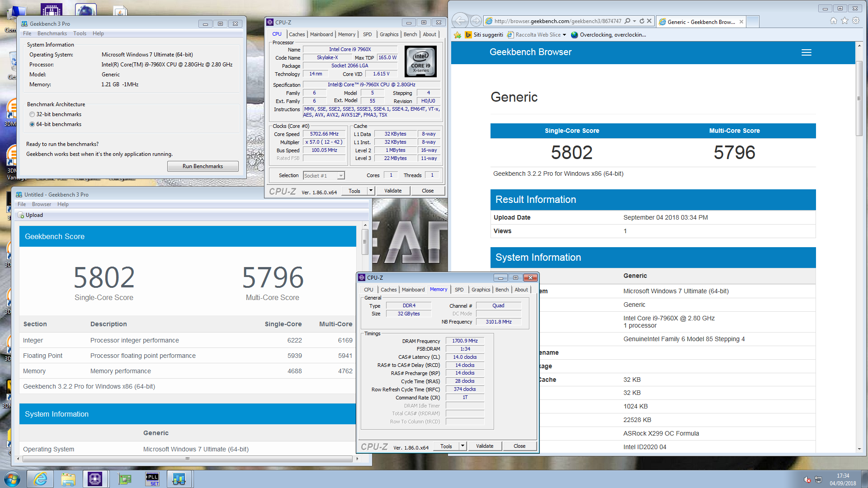The height and width of the screenshot is (488, 868).
Task: Open the Overclocking favorites bar link
Action: tap(609, 35)
